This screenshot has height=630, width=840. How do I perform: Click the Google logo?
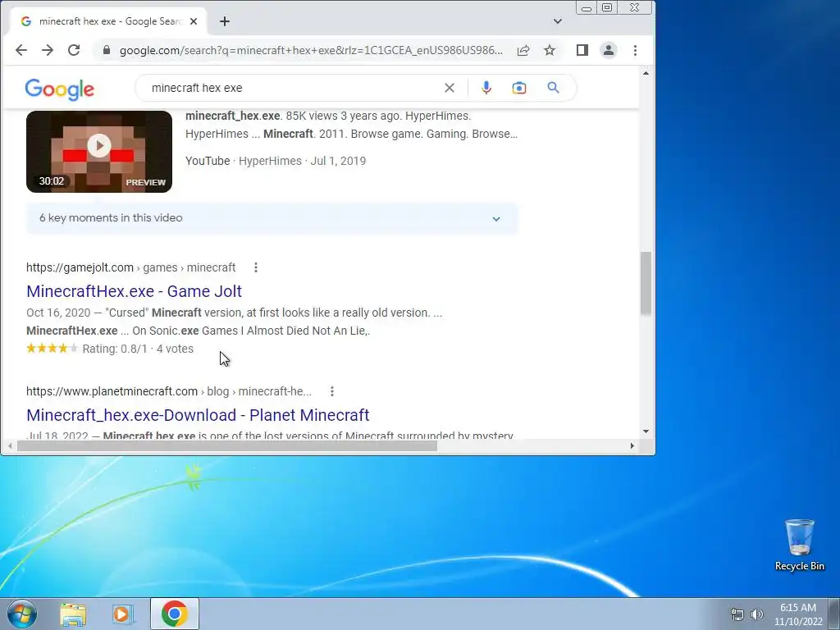click(59, 89)
